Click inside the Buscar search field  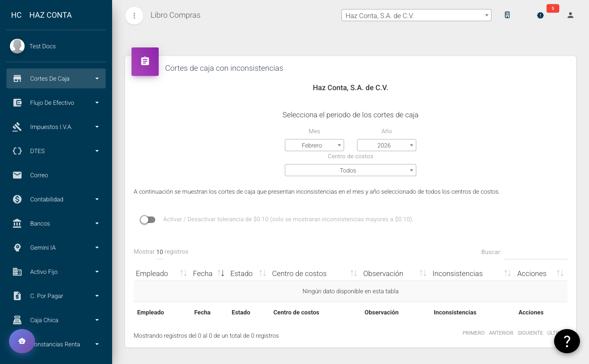pyautogui.click(x=536, y=254)
